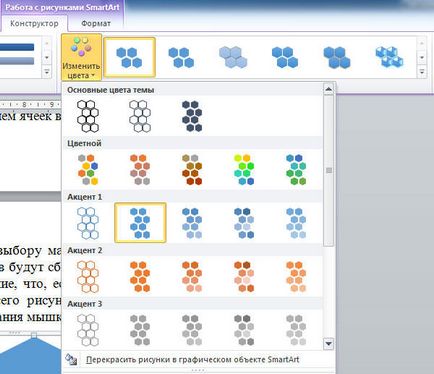Choose the orange outline Акцент 2 scheme
The image size is (434, 374).
coord(88,276)
